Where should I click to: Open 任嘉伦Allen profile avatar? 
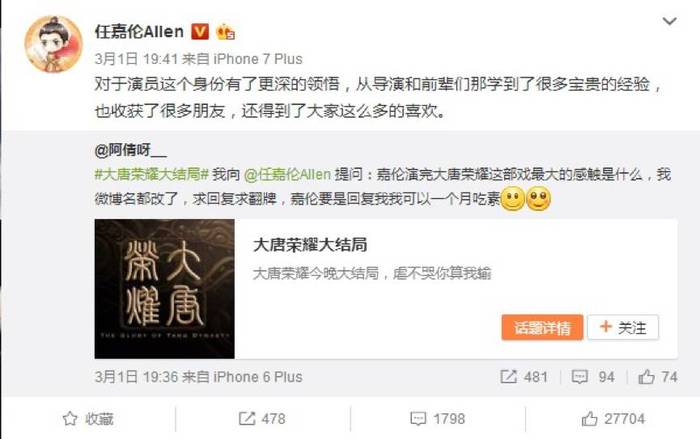click(x=54, y=44)
